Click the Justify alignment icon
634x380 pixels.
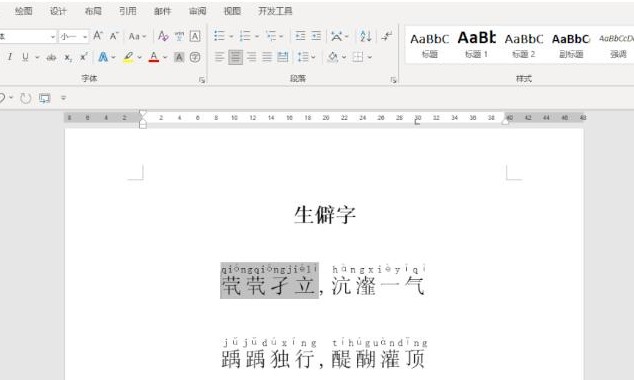click(x=267, y=57)
